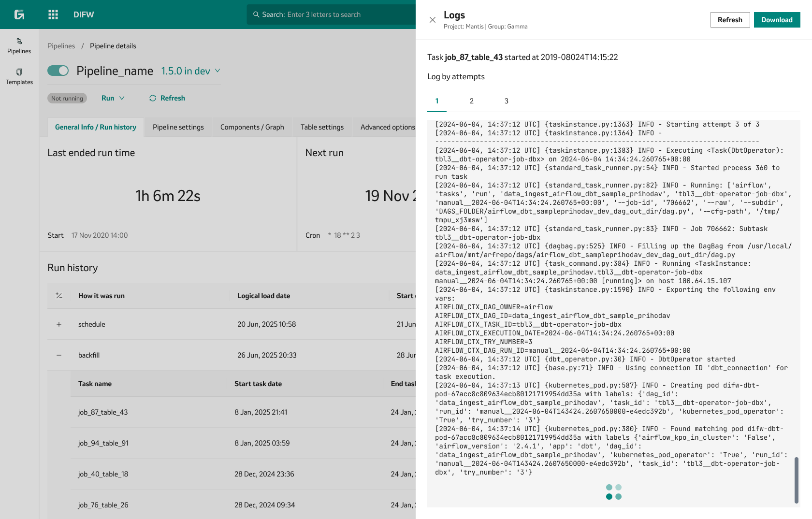
Task: Click the Start task date column header
Action: point(258,384)
